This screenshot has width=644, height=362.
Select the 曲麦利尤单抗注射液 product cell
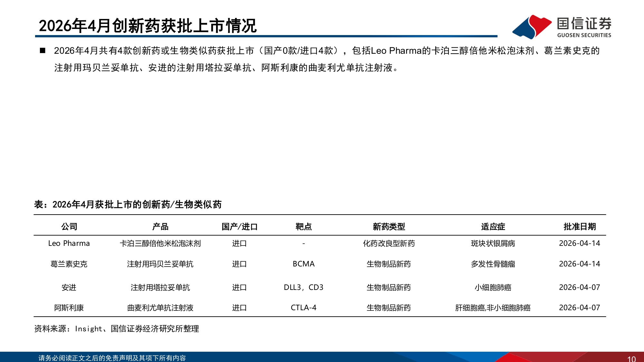coord(160,308)
